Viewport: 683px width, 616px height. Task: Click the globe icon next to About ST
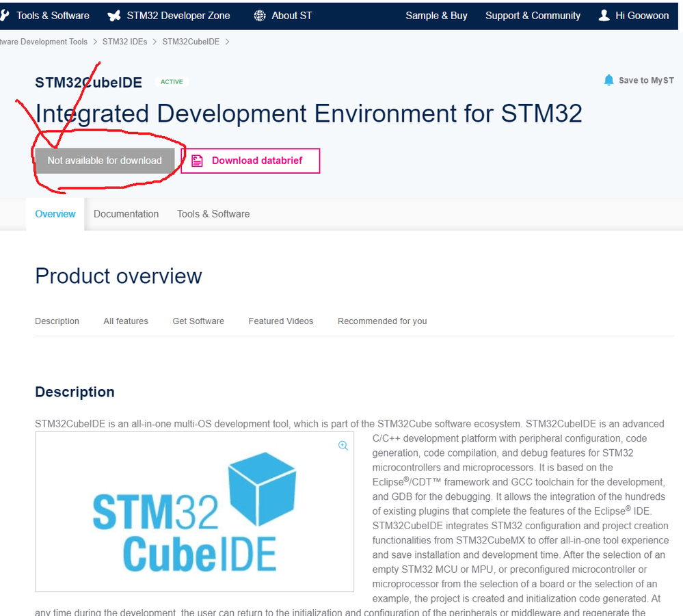[260, 16]
